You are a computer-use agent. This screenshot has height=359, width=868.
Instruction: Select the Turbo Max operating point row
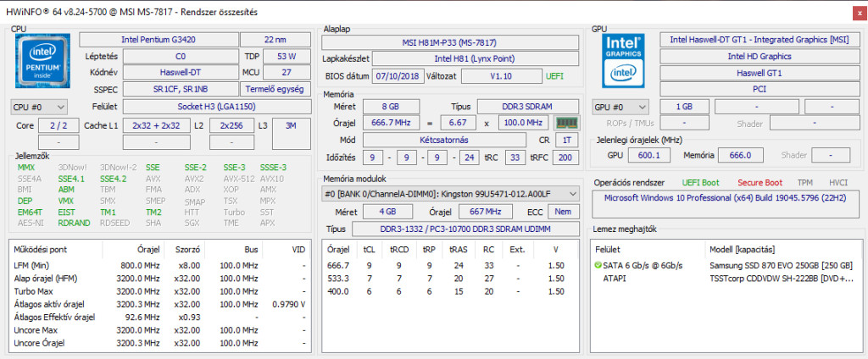tap(159, 291)
